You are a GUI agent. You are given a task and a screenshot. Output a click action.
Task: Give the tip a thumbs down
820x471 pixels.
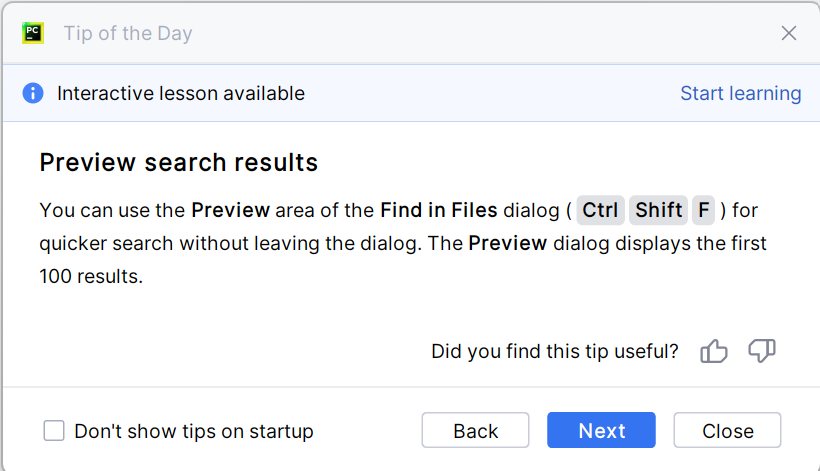point(762,351)
